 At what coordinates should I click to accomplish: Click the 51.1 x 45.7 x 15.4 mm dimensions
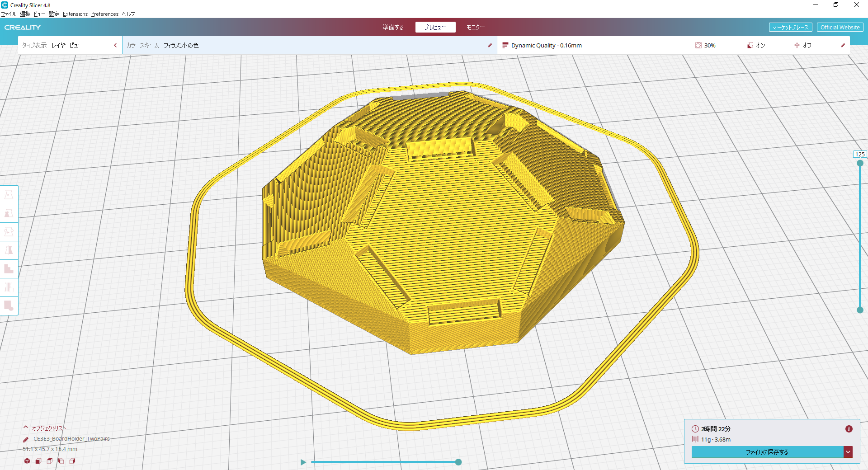[x=50, y=449]
